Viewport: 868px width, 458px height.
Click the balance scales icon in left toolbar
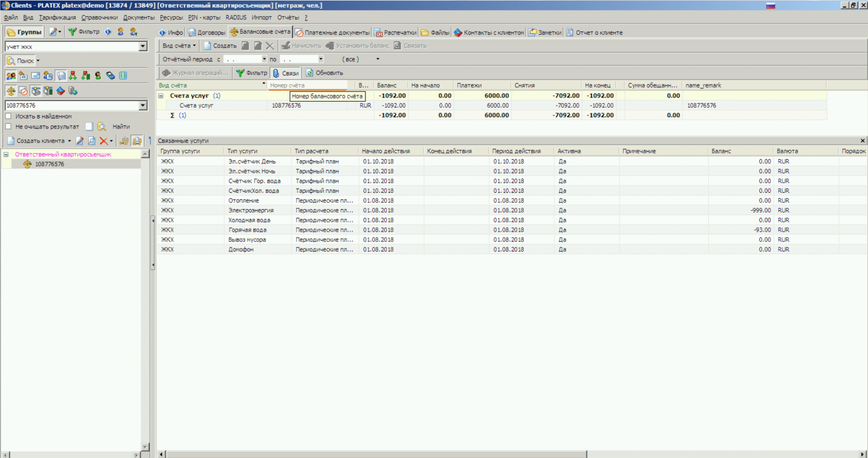(x=11, y=91)
